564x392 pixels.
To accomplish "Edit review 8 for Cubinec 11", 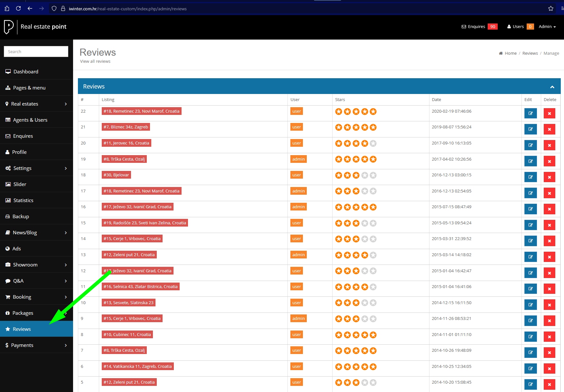I will pos(531,337).
